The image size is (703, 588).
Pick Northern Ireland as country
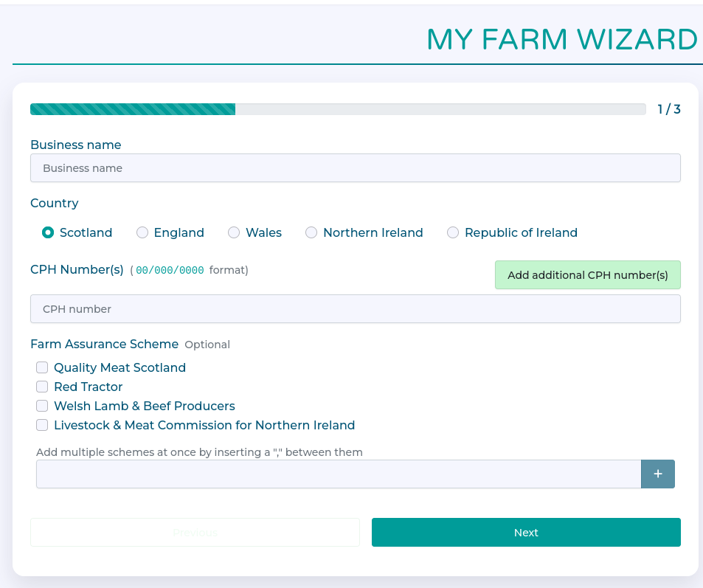tap(311, 232)
